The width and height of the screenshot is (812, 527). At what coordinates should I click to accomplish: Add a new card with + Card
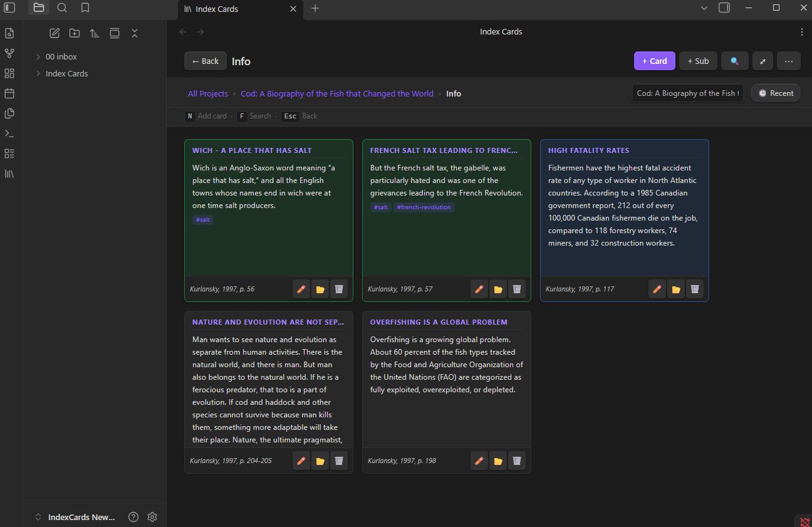click(x=654, y=61)
